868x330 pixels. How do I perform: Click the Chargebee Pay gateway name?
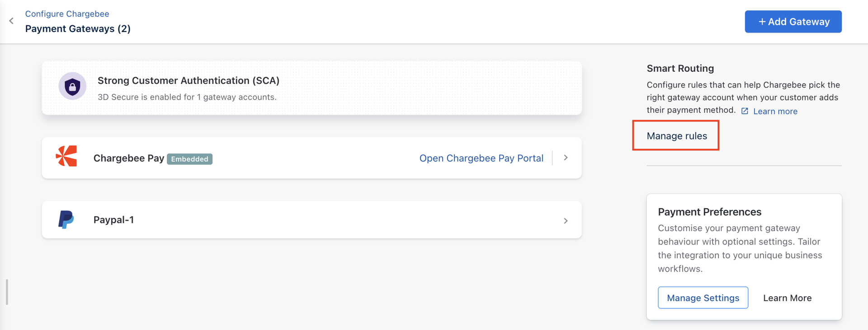tap(128, 158)
